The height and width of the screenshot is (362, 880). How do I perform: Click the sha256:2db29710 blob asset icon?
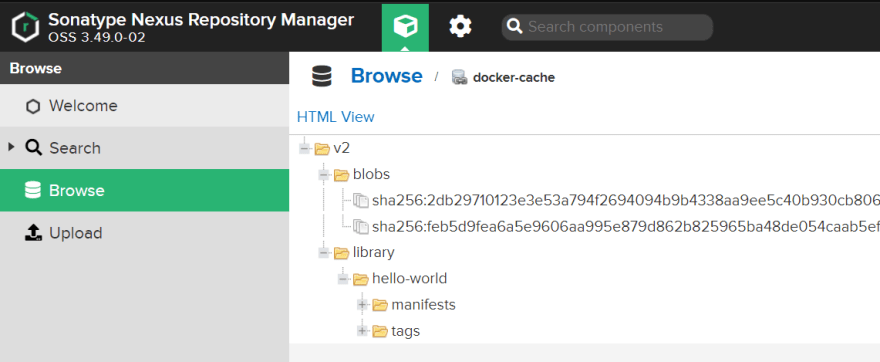coord(360,200)
